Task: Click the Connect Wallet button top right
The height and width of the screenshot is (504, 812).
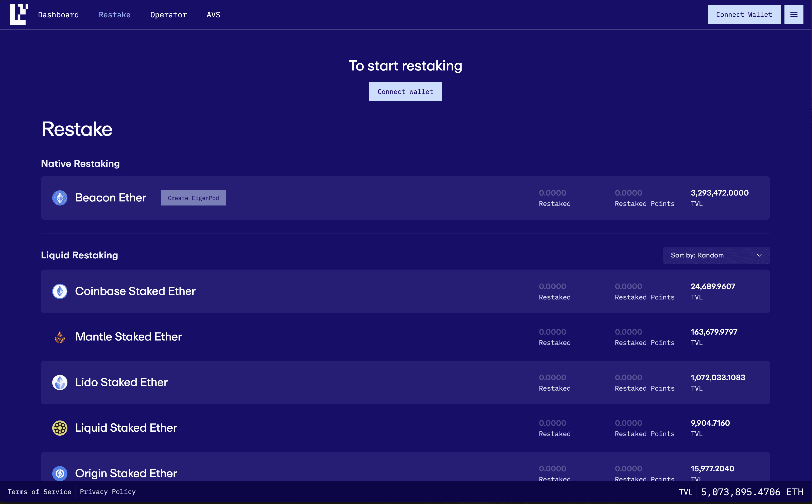Action: coord(744,14)
